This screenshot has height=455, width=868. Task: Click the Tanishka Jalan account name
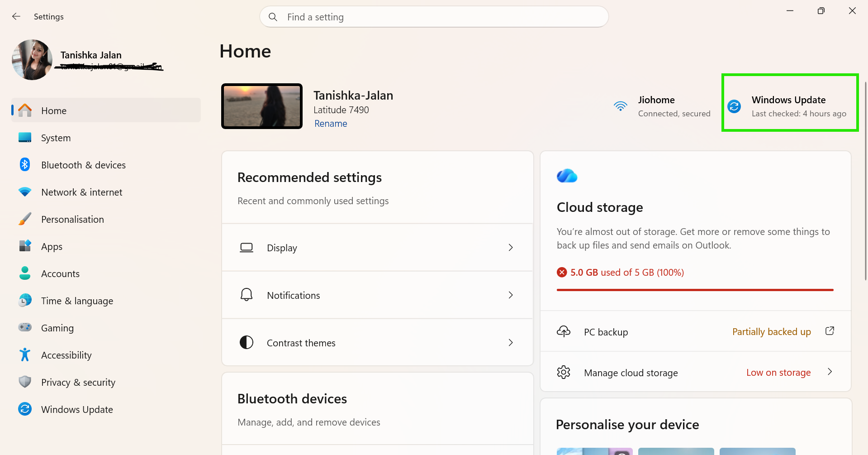(91, 55)
